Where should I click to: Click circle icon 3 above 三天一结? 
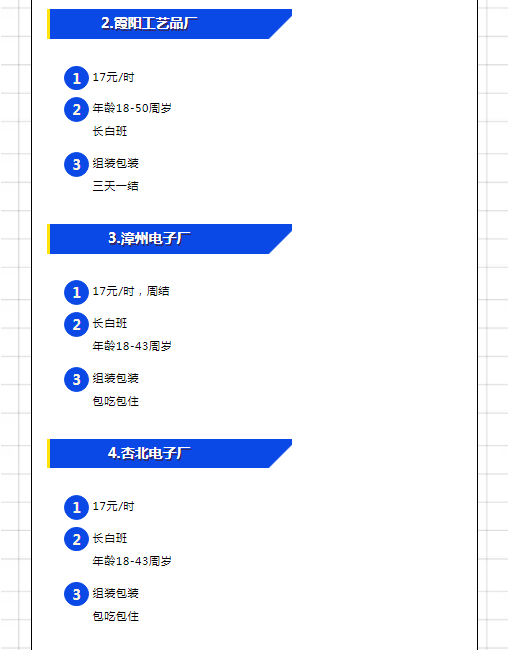(76, 165)
